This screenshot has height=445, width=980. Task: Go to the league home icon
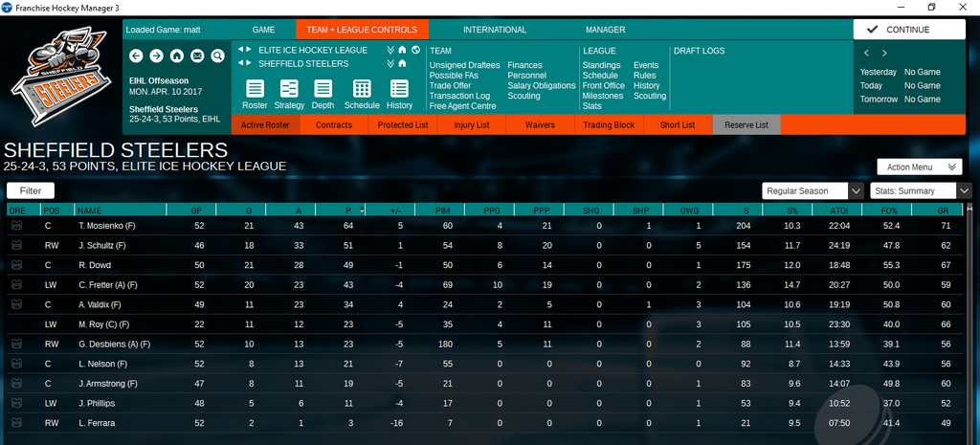[x=403, y=50]
